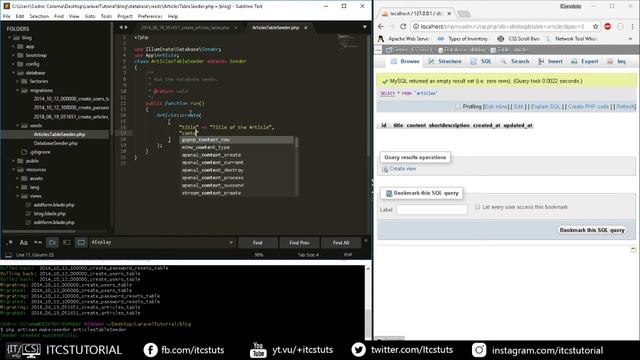Click Explain SQL link
The height and width of the screenshot is (360, 640).
[546, 107]
